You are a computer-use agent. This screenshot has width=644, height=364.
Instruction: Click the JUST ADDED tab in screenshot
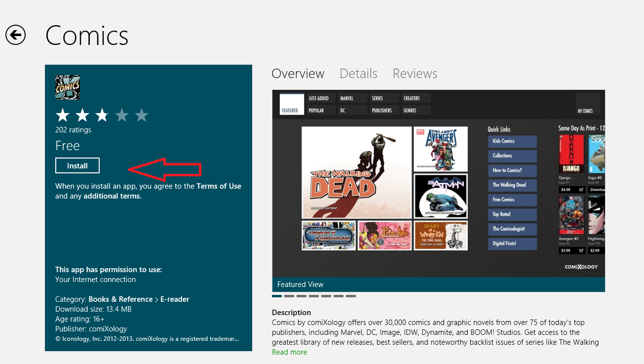(x=321, y=98)
